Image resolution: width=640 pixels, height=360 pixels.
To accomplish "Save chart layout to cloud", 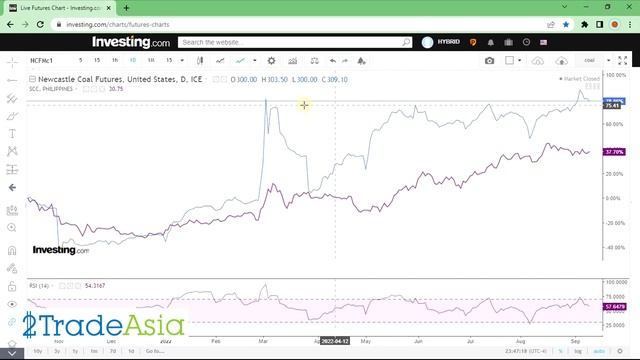I will (x=562, y=61).
